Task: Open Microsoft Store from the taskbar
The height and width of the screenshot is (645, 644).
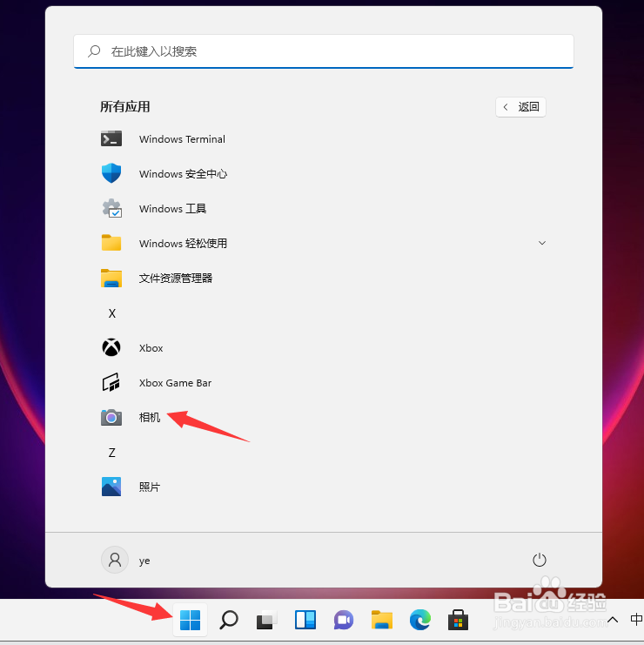Action: (458, 620)
